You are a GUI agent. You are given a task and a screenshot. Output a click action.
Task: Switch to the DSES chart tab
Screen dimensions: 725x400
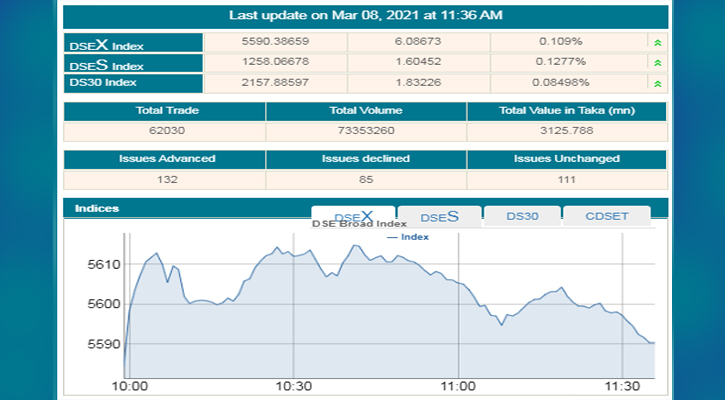point(439,216)
